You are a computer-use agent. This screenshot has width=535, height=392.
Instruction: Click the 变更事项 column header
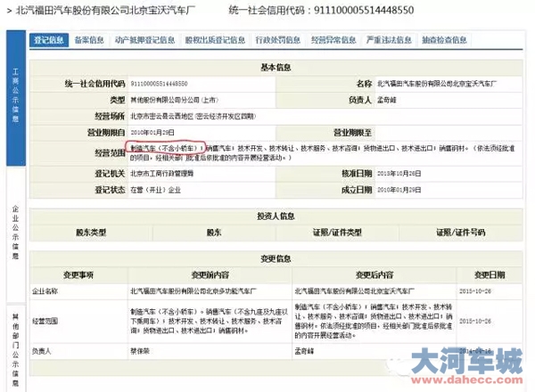pyautogui.click(x=78, y=274)
